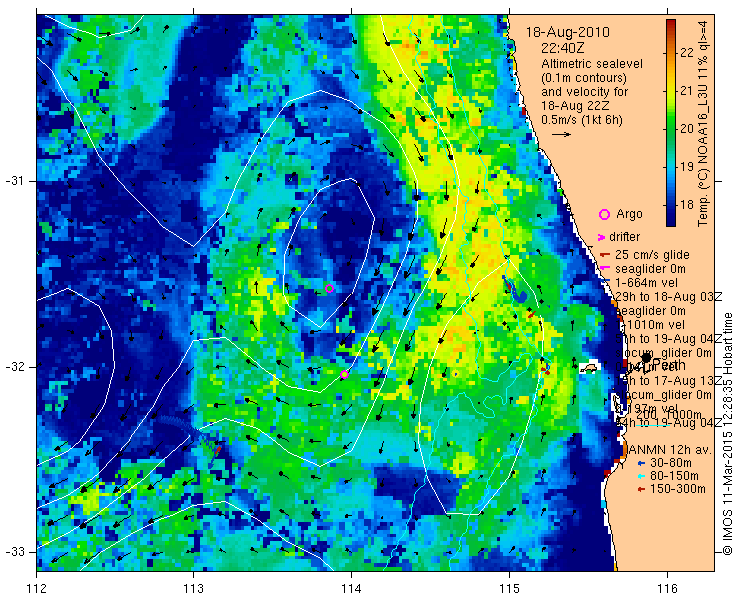Click the blue 30-80m arrow legend symbol
740x600 pixels.
click(x=641, y=464)
